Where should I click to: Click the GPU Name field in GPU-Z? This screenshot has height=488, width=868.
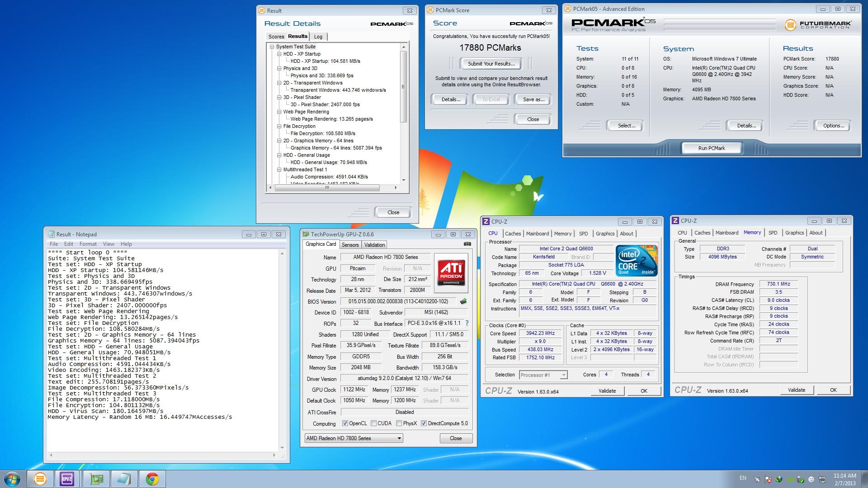click(385, 257)
